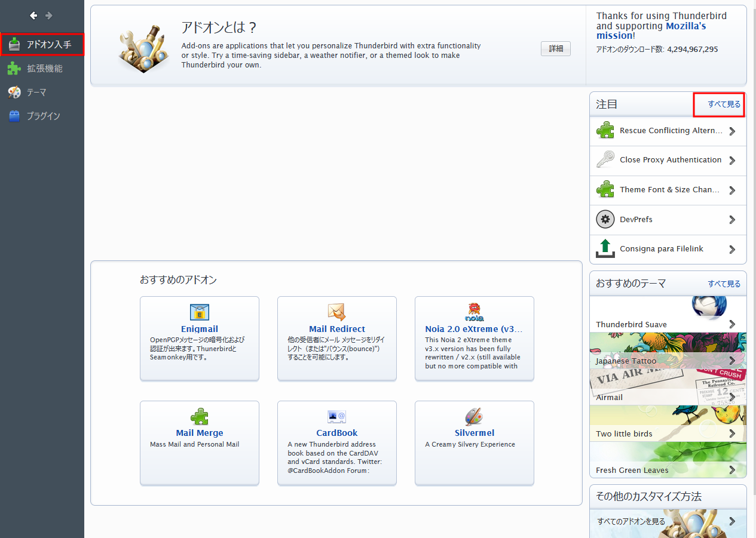The height and width of the screenshot is (538, 756).
Task: Click the Rescue Conflicting Altern… text
Action: click(671, 131)
